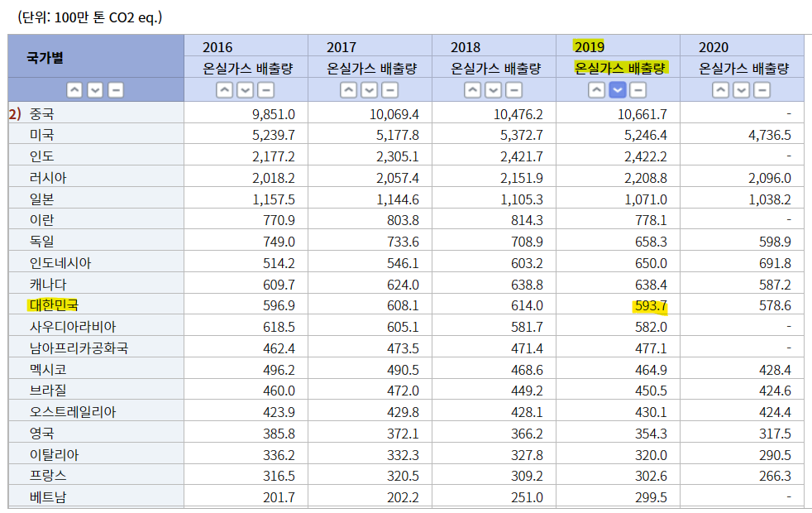
Task: Select the 남아프리카공화국 row label
Action: coord(79,348)
